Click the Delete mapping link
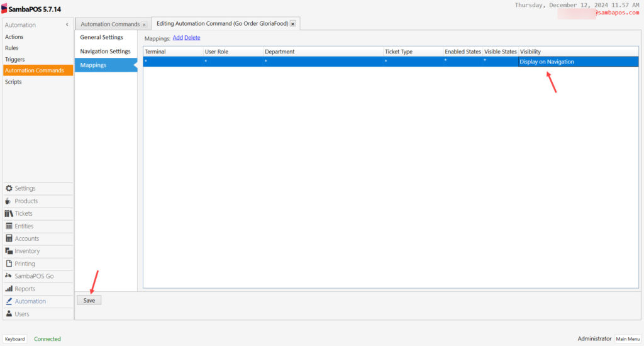 point(192,37)
